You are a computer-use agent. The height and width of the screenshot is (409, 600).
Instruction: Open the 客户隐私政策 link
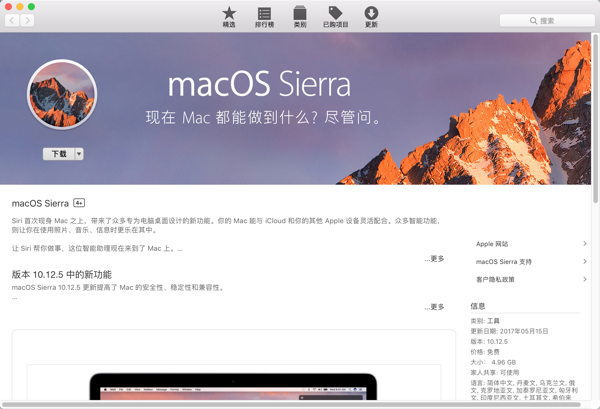pyautogui.click(x=495, y=280)
